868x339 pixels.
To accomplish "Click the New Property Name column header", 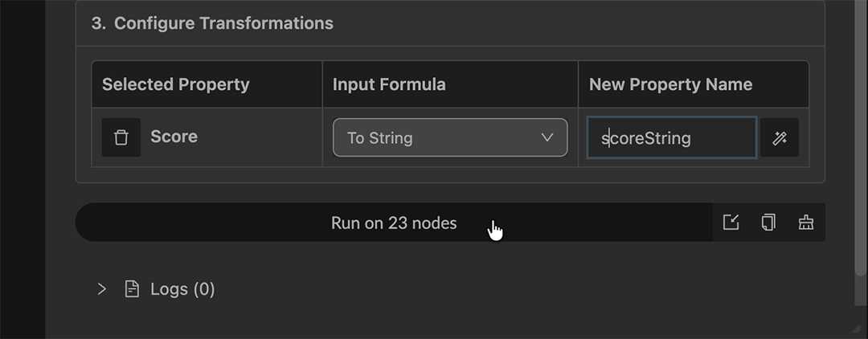I will tap(670, 84).
